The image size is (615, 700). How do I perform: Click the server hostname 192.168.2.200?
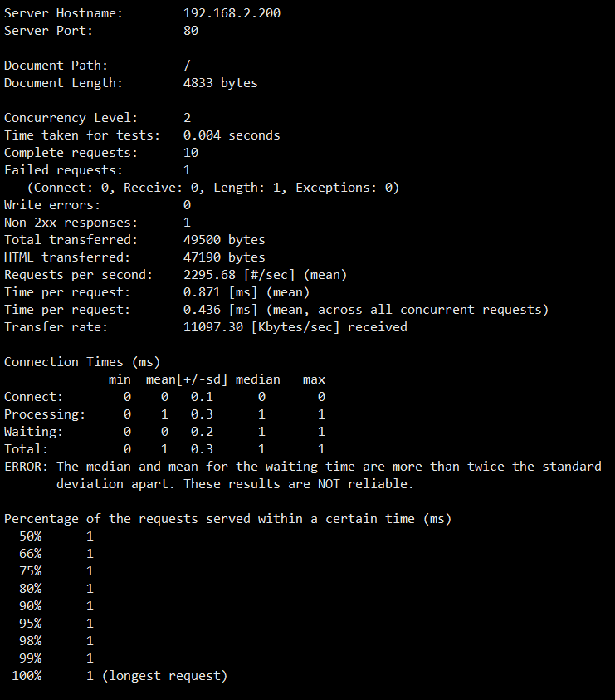click(232, 13)
